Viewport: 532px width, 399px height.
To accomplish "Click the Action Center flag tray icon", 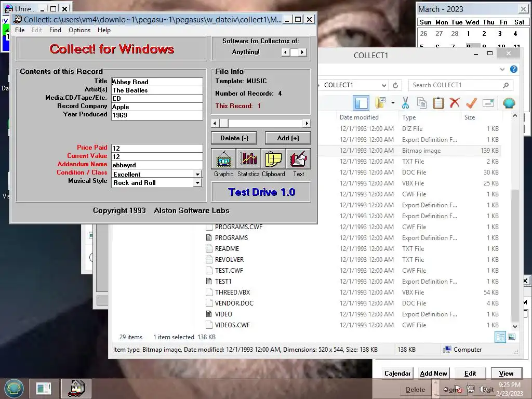I will coord(458,390).
